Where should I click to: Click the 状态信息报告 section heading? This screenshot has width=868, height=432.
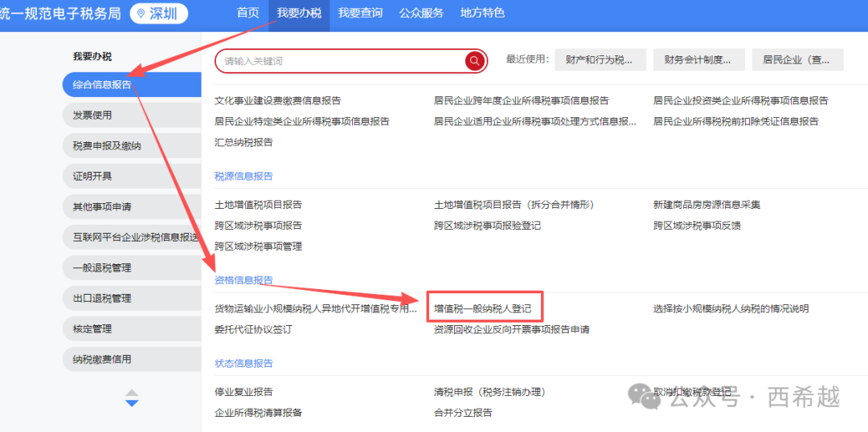pyautogui.click(x=244, y=364)
